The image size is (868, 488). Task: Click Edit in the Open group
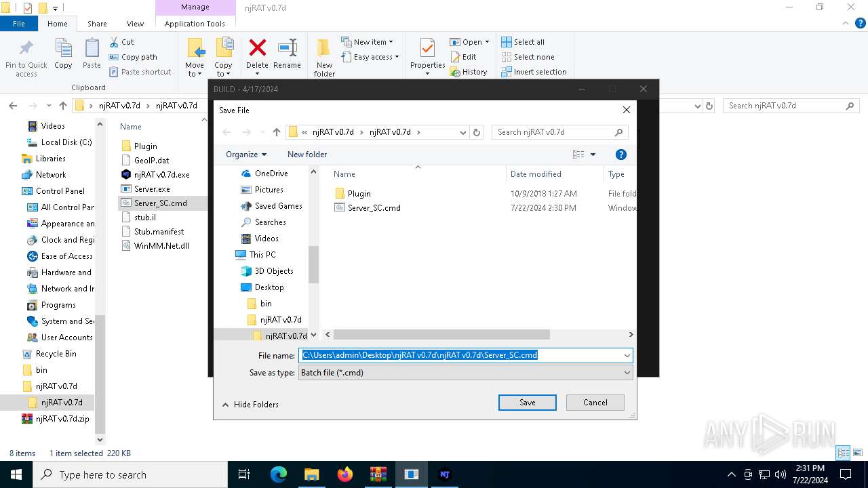click(x=463, y=57)
